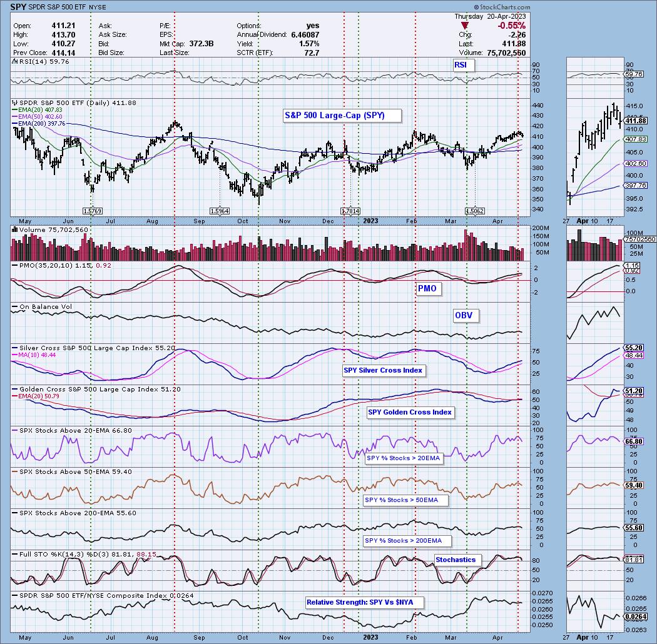
Task: Click the 407.83 EMA tag in zoom panel
Action: pyautogui.click(x=636, y=139)
